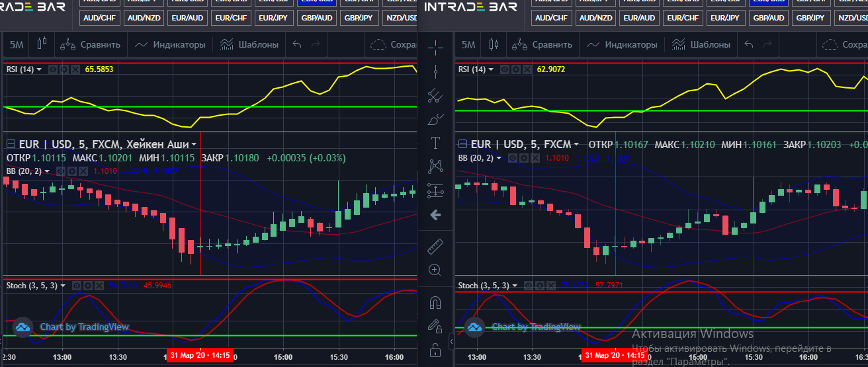This screenshot has height=367, width=868.
Task: Open RSI settings gear in right chart
Action: [x=515, y=69]
